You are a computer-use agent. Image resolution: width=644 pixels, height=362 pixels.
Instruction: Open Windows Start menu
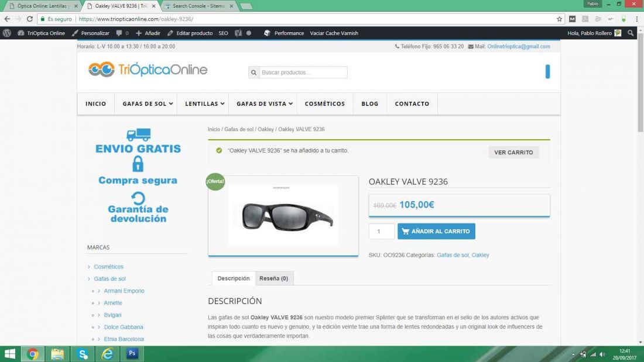(x=10, y=354)
